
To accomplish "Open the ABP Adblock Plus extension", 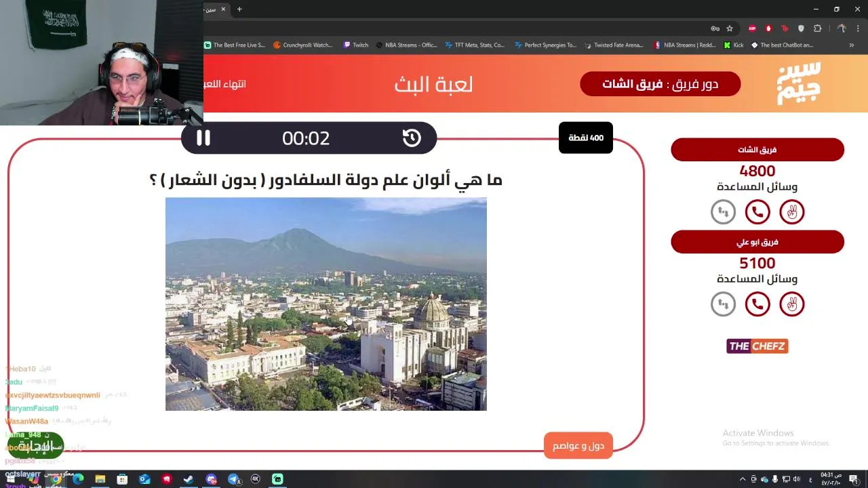I will pos(752,28).
